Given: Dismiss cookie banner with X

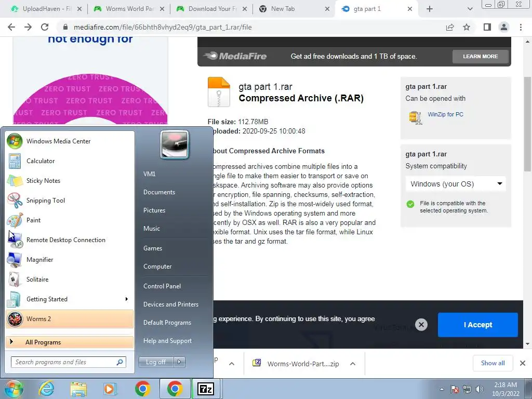Looking at the screenshot, I should tap(421, 325).
